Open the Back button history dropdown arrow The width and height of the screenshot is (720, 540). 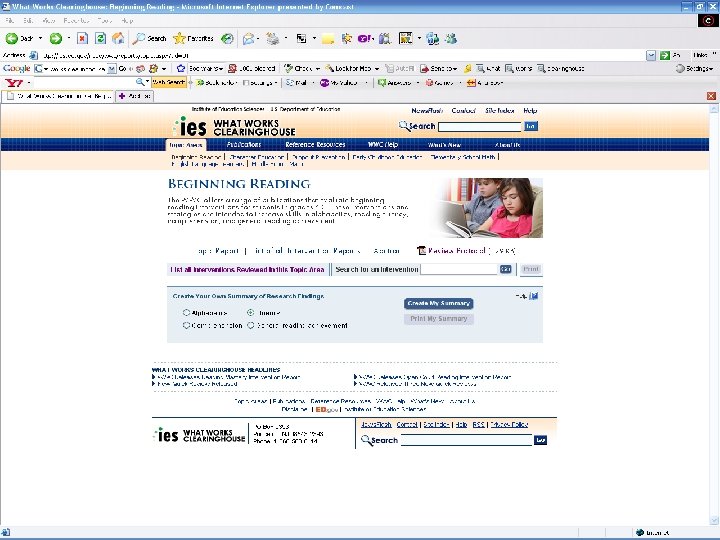[x=40, y=39]
